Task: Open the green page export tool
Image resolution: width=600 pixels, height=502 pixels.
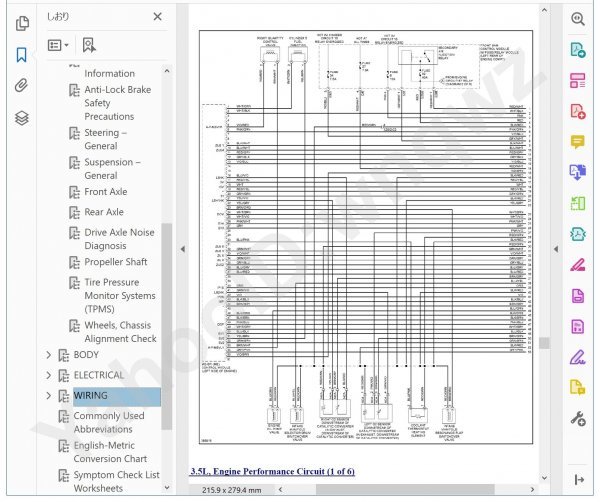Action: tap(577, 203)
